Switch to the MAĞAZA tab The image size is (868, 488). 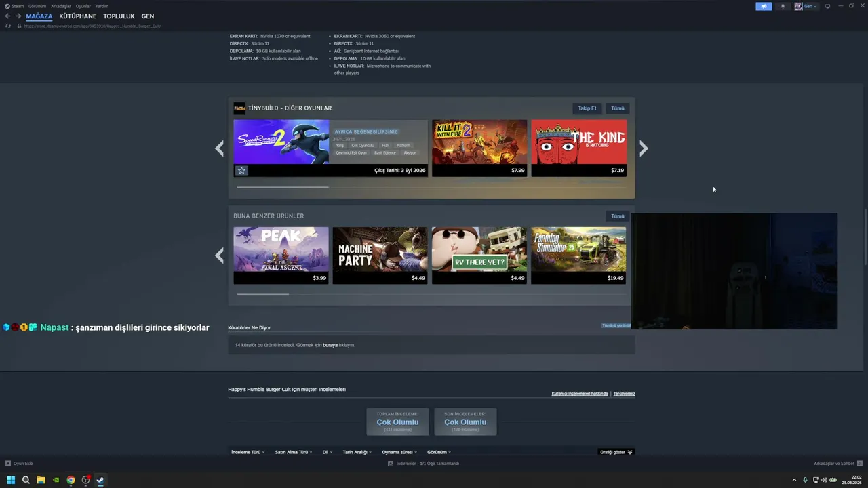[39, 16]
